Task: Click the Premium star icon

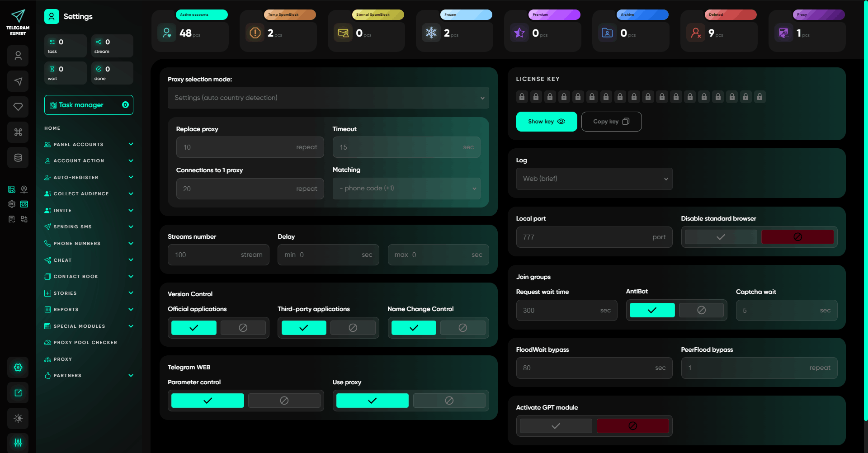Action: coord(519,33)
